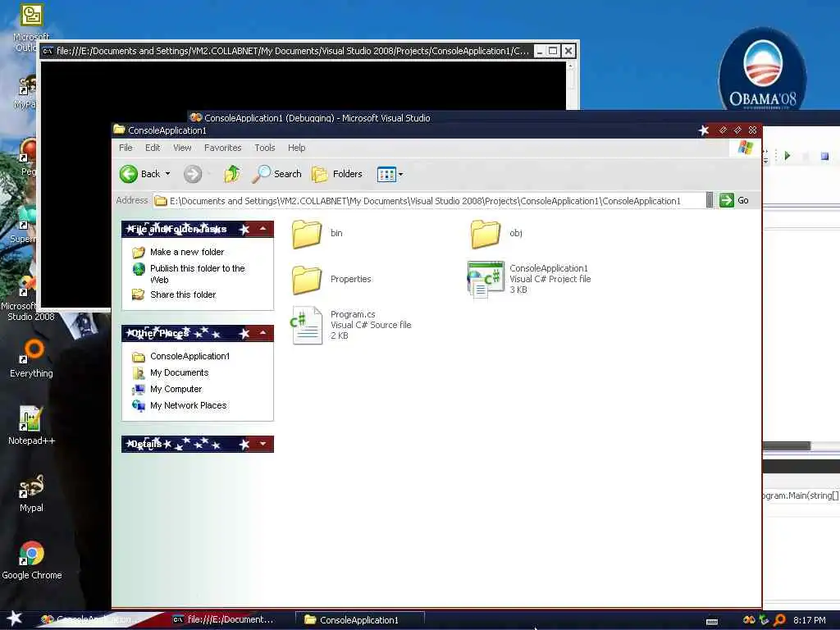Viewport: 840px width, 630px height.
Task: Open the Search magnifier tool
Action: (277, 174)
